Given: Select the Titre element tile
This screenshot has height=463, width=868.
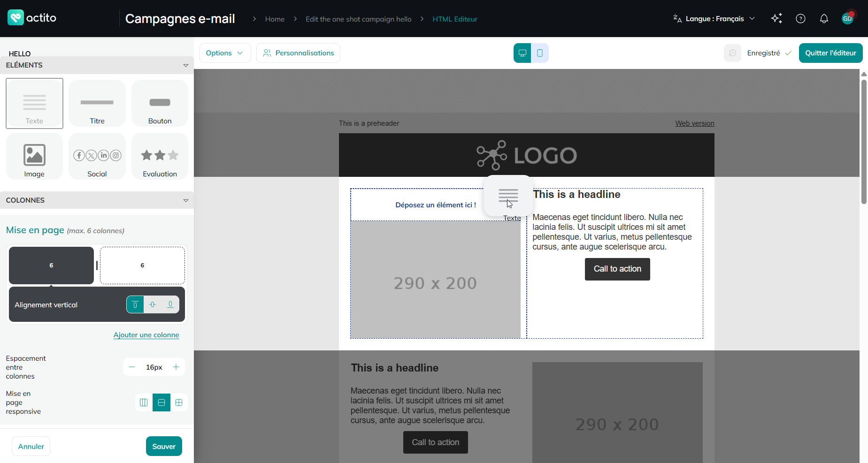Looking at the screenshot, I should pos(97,103).
